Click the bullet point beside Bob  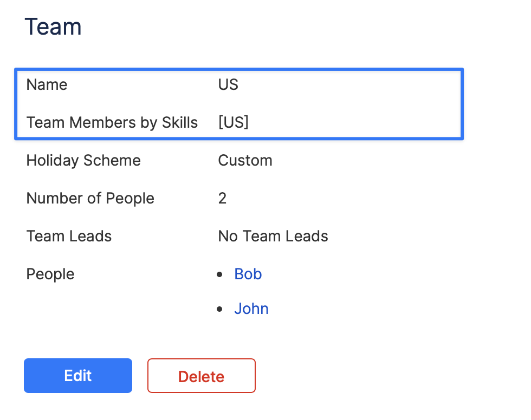click(219, 275)
